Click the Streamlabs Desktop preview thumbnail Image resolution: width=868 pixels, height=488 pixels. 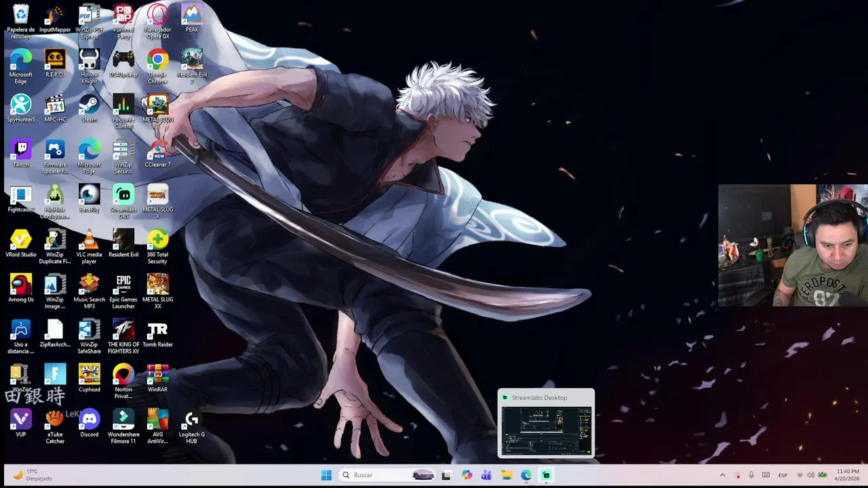546,431
